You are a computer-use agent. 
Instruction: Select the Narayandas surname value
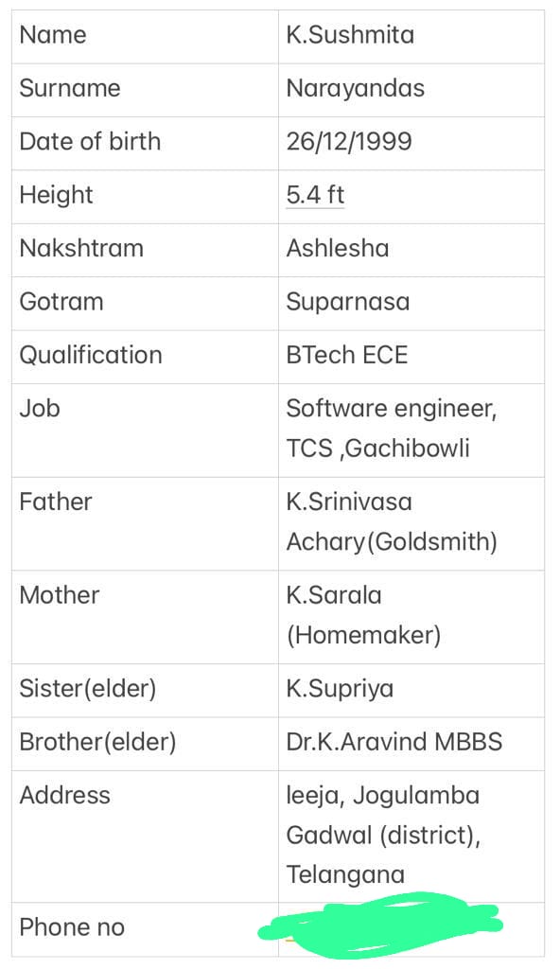(x=356, y=88)
